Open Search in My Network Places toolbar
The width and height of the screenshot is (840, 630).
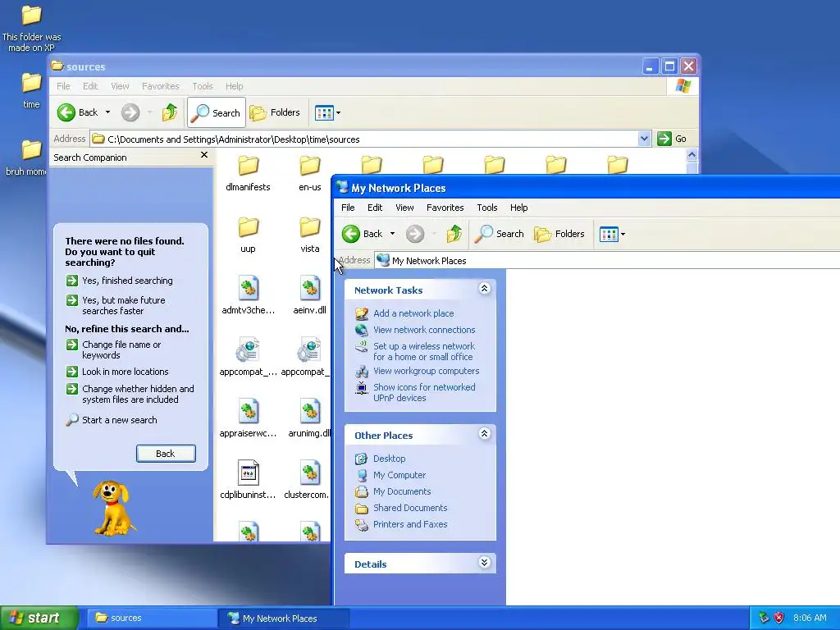click(500, 234)
